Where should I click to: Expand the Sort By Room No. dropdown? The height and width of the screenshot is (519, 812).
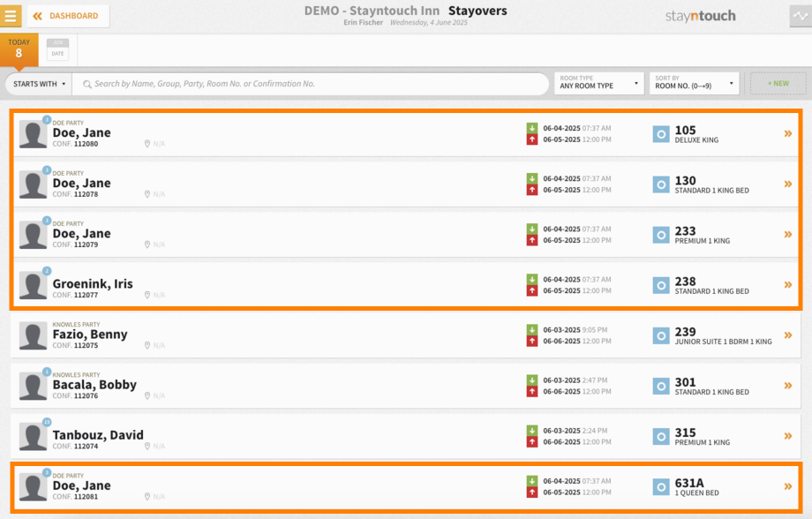pyautogui.click(x=694, y=83)
